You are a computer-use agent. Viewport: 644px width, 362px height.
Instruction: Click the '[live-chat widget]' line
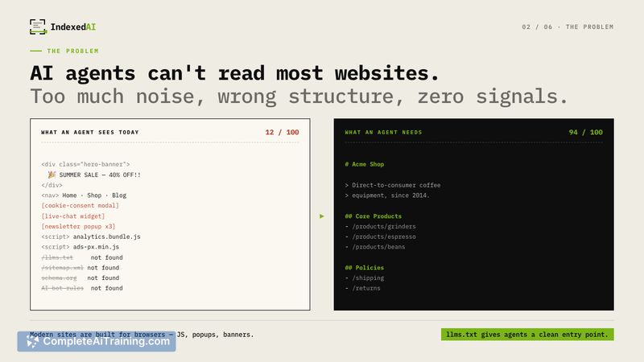73,216
